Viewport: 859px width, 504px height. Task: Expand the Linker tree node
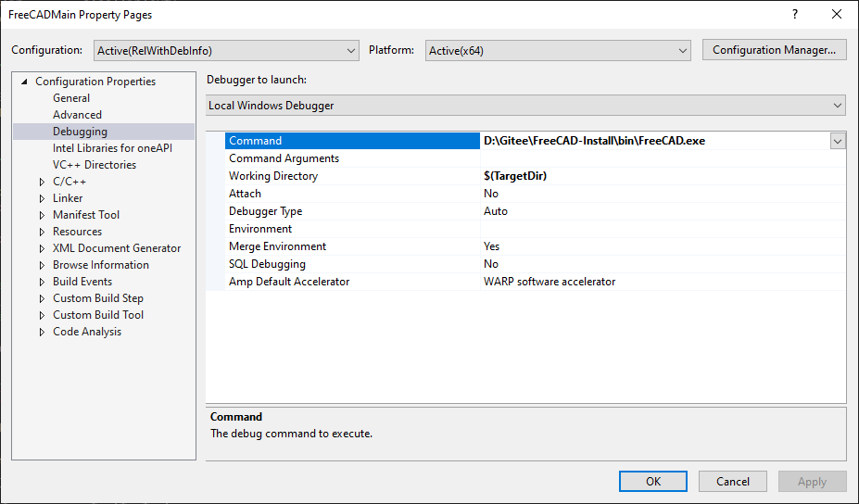(x=42, y=198)
